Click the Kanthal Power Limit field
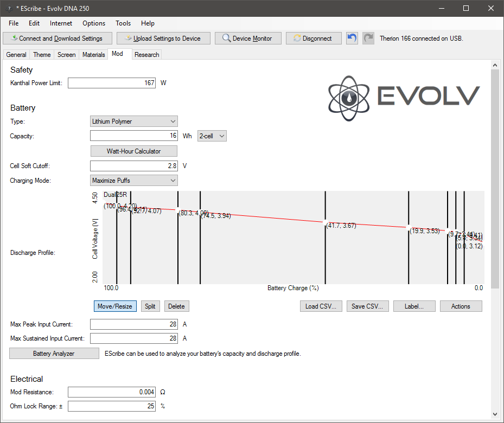The width and height of the screenshot is (504, 423). point(112,83)
